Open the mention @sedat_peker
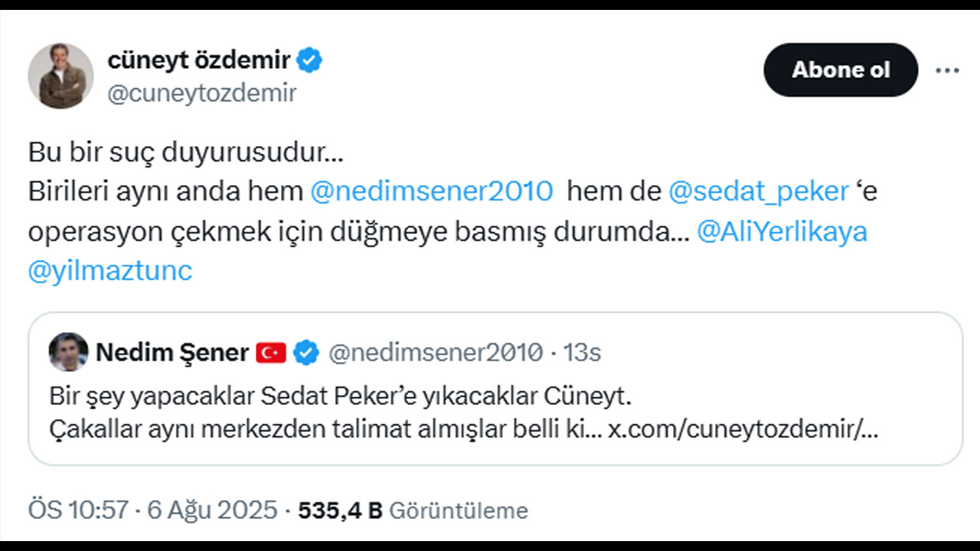980x551 pixels. point(758,191)
